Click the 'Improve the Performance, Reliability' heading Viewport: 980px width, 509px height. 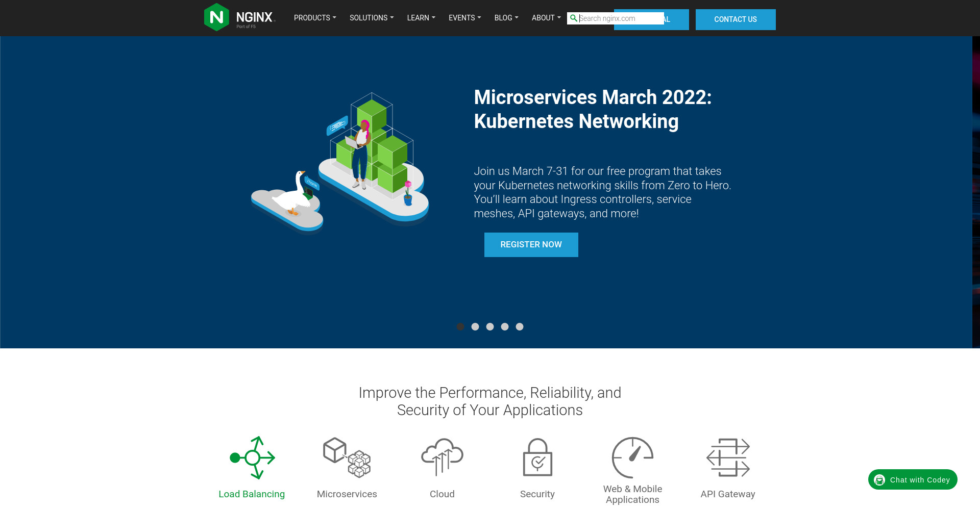pos(490,401)
